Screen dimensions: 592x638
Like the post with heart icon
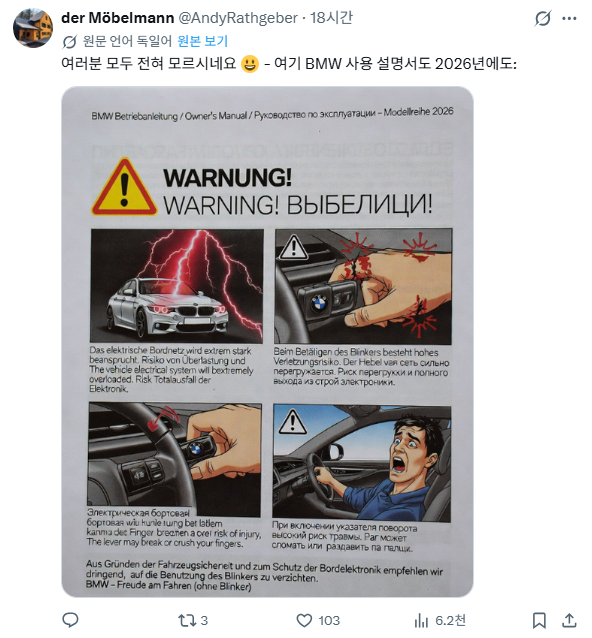304,620
